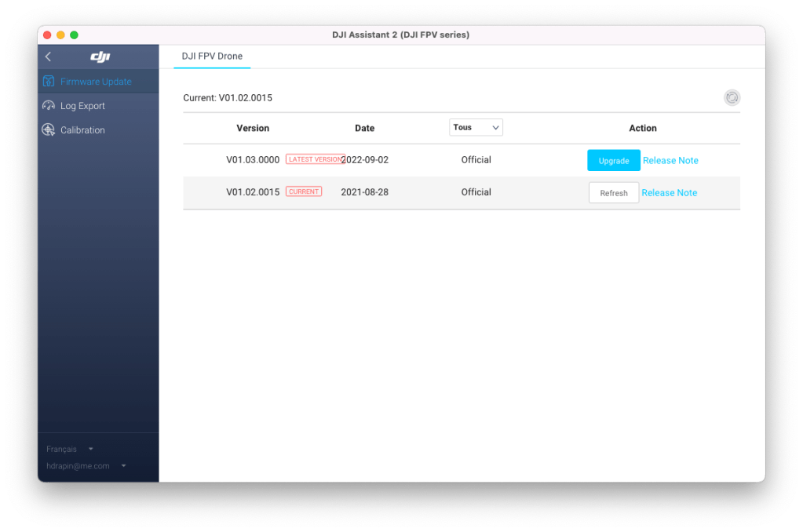Maximize the window with the green button
The height and width of the screenshot is (532, 803).
pos(74,35)
